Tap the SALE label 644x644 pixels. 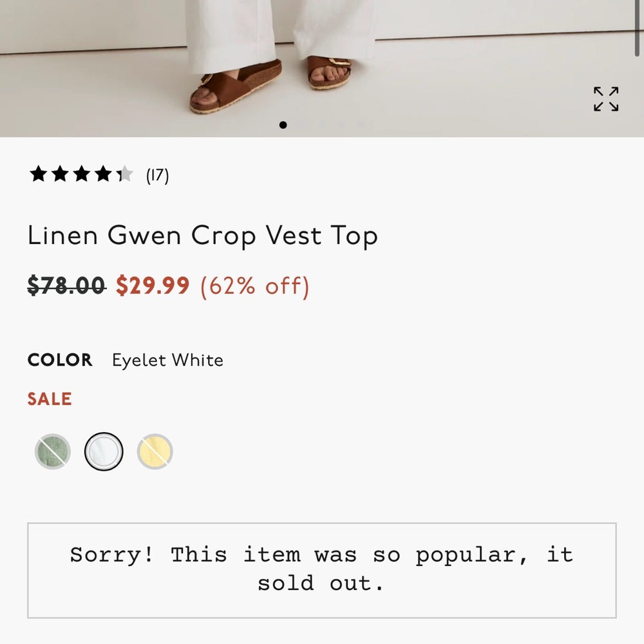pos(50,399)
